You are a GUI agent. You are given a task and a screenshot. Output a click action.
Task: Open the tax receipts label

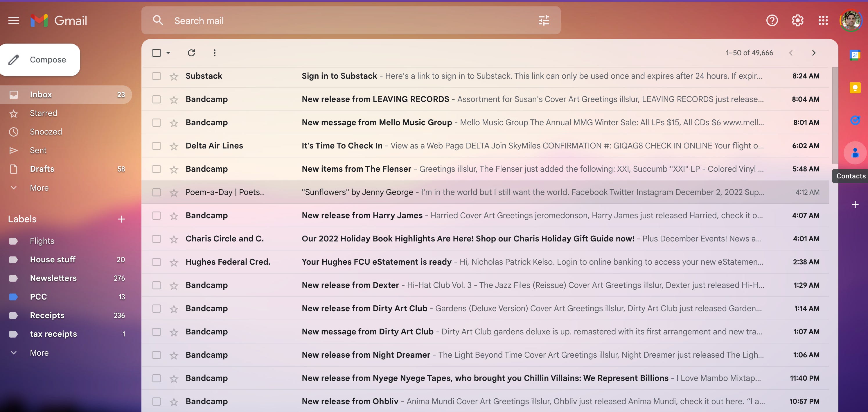pyautogui.click(x=66, y=334)
